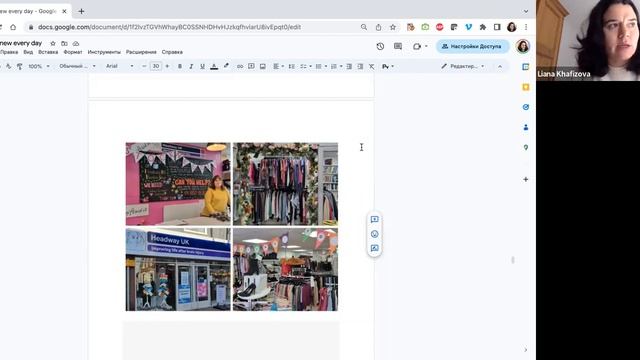The height and width of the screenshot is (360, 640).
Task: Click the Google account avatar in Docs
Action: click(523, 47)
